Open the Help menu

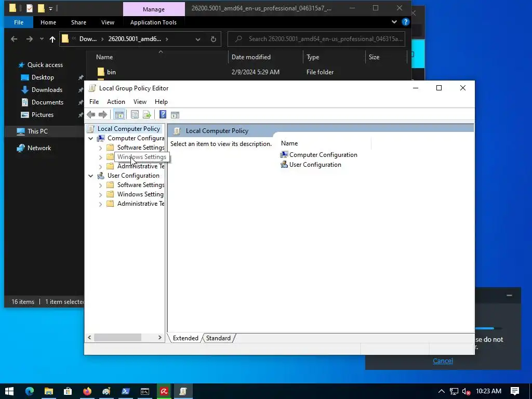click(161, 102)
